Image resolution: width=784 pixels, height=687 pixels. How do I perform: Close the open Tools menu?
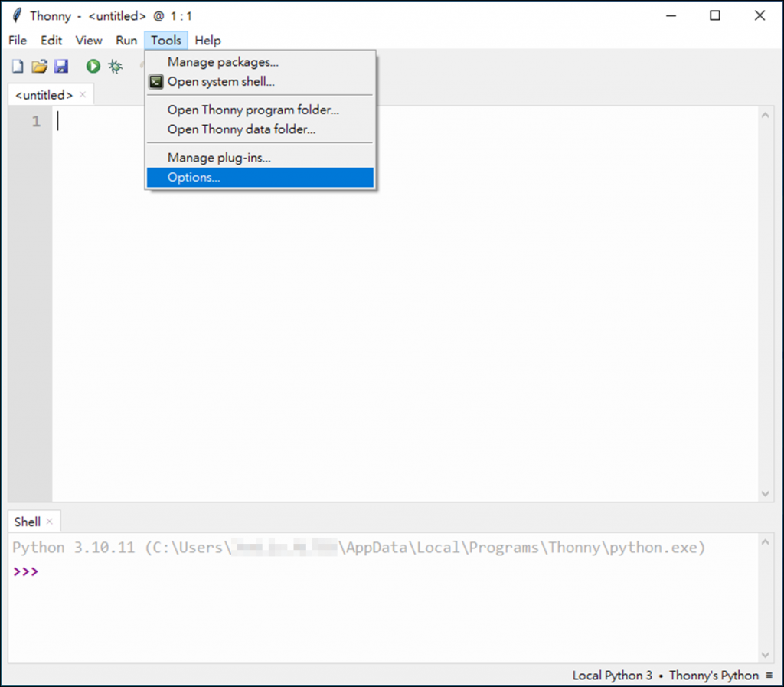[x=166, y=40]
